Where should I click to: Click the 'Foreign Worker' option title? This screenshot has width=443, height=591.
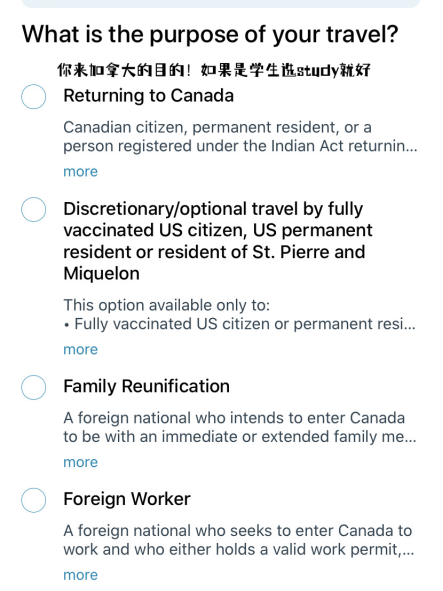127,499
